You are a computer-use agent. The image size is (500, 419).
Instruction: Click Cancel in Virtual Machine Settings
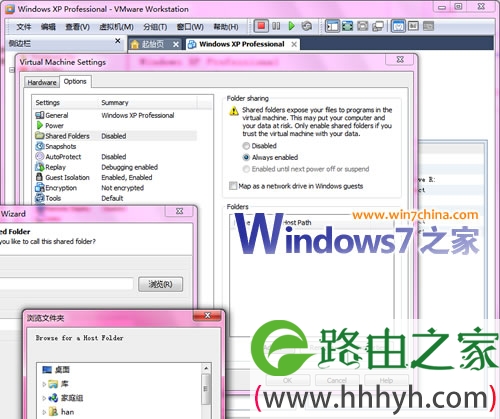pos(337,380)
